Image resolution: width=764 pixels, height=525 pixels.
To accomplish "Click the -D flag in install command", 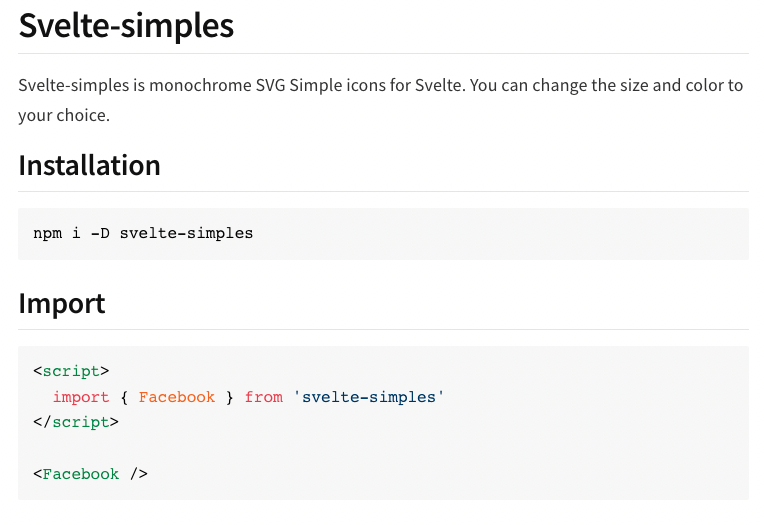I will tap(100, 233).
